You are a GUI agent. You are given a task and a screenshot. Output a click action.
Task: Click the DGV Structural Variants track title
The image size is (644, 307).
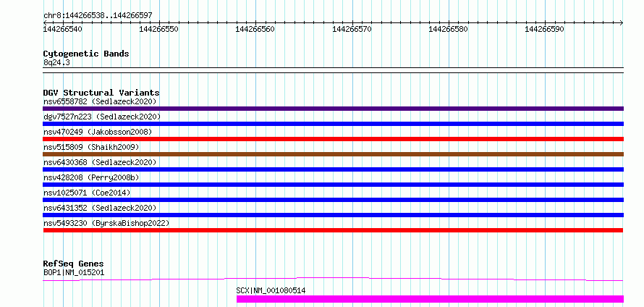pyautogui.click(x=101, y=93)
